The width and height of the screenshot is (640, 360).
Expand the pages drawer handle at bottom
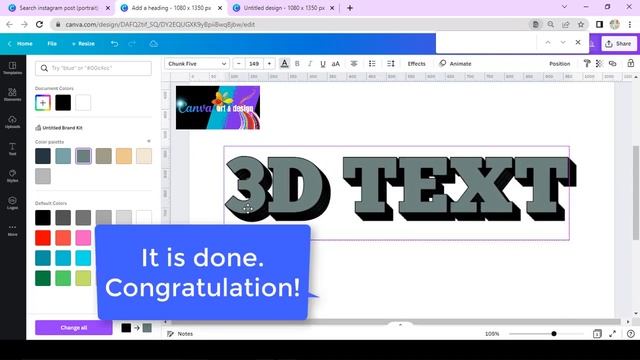(x=400, y=324)
